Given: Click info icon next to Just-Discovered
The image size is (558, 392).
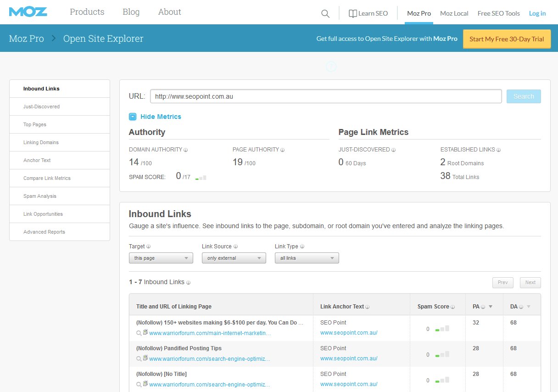Looking at the screenshot, I should pyautogui.click(x=394, y=150).
